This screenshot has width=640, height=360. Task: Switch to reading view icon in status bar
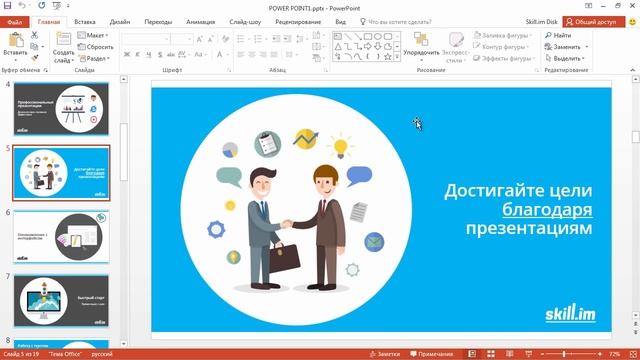(509, 354)
